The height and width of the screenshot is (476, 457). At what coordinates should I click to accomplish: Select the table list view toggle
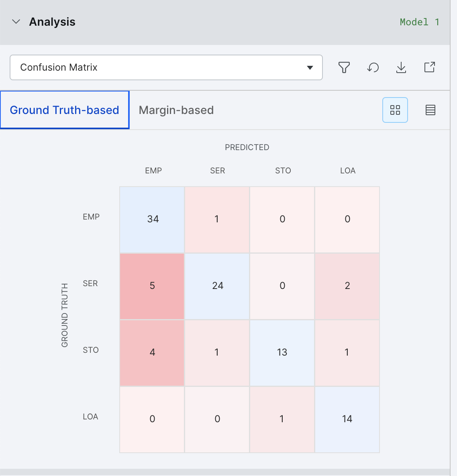[x=430, y=110]
